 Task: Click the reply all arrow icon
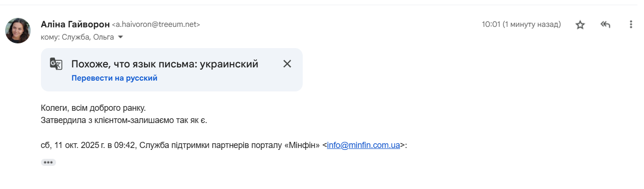click(x=605, y=25)
